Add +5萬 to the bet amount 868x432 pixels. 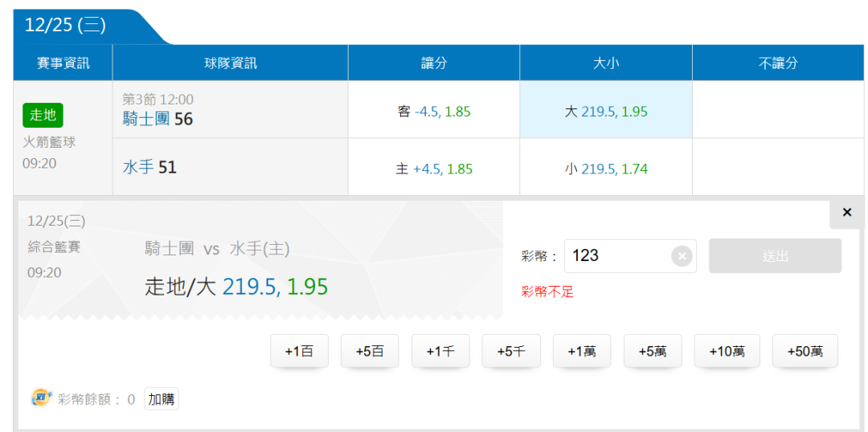click(x=653, y=351)
